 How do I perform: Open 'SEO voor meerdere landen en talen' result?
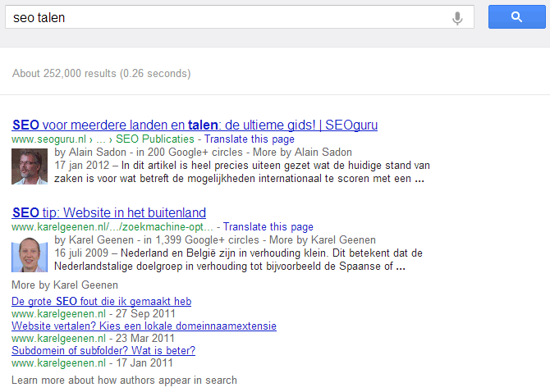click(195, 125)
